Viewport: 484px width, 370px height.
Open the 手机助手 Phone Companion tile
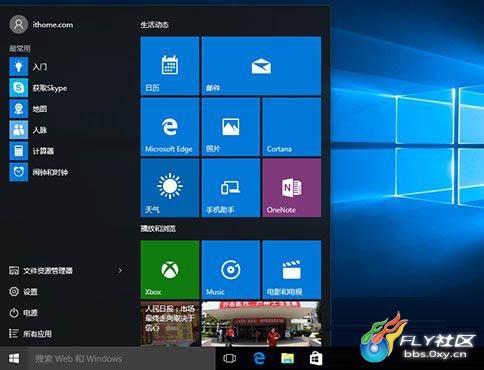coord(231,188)
